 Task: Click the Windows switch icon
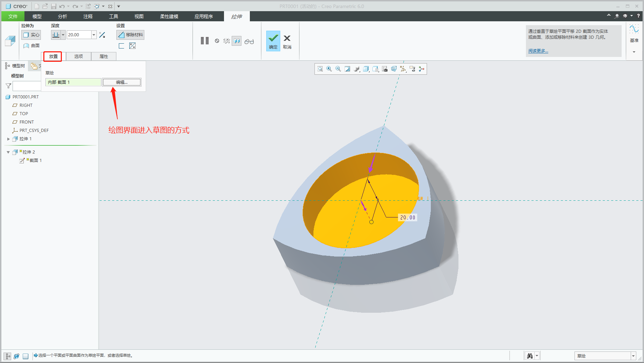[x=97, y=6]
